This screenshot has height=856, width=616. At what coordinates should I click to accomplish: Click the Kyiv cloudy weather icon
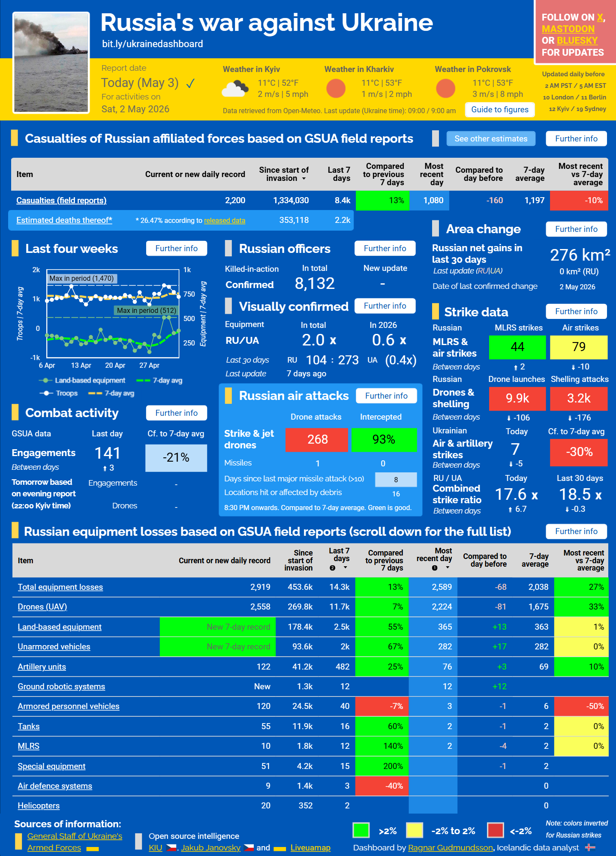(235, 89)
